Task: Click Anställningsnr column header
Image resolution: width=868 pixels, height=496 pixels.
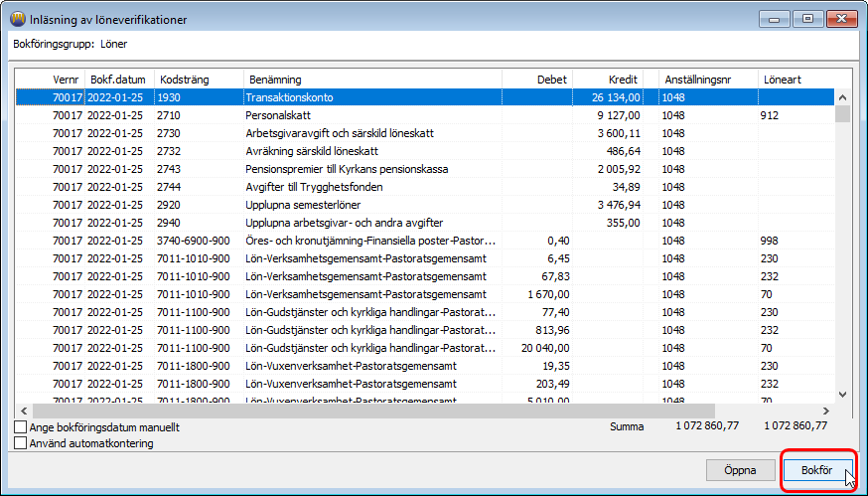Action: point(708,80)
